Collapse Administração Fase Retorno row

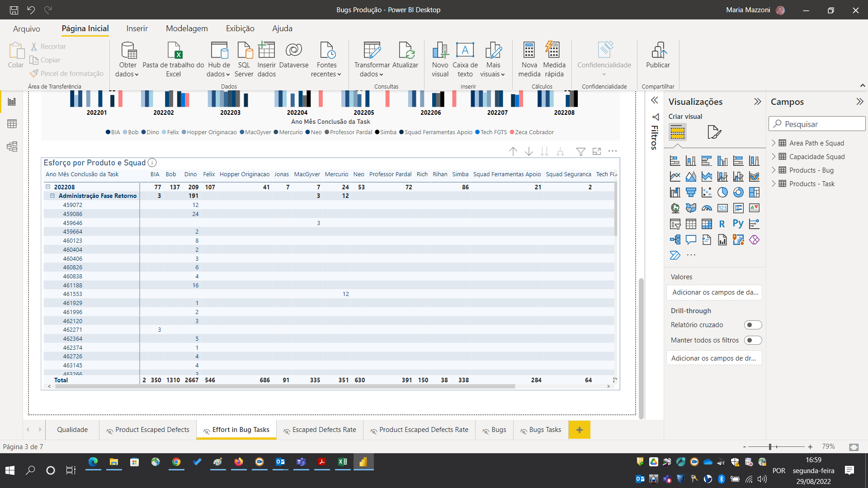point(52,196)
